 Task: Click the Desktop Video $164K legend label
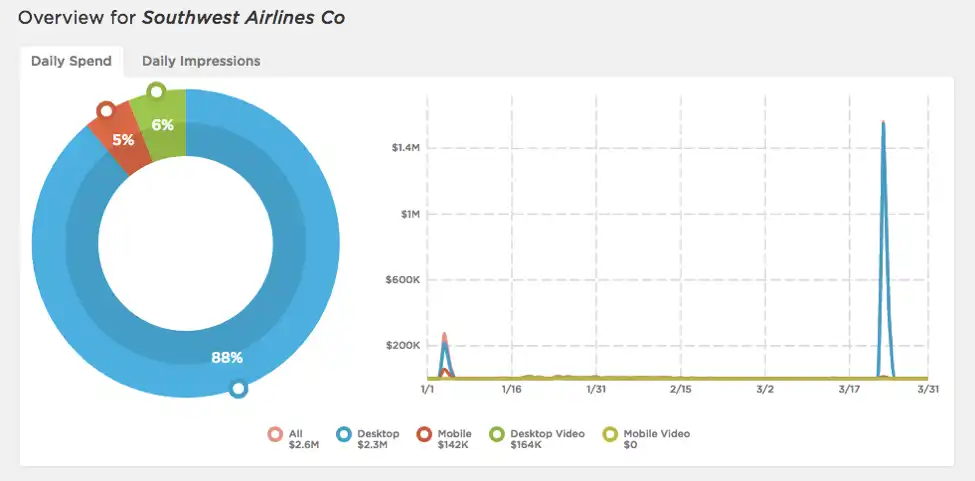click(547, 439)
